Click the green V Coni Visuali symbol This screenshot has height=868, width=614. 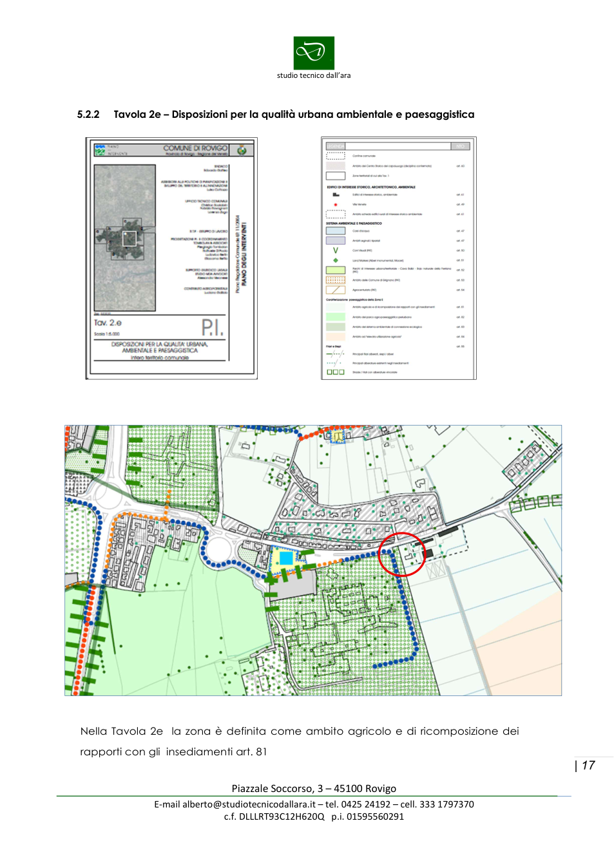(336, 250)
